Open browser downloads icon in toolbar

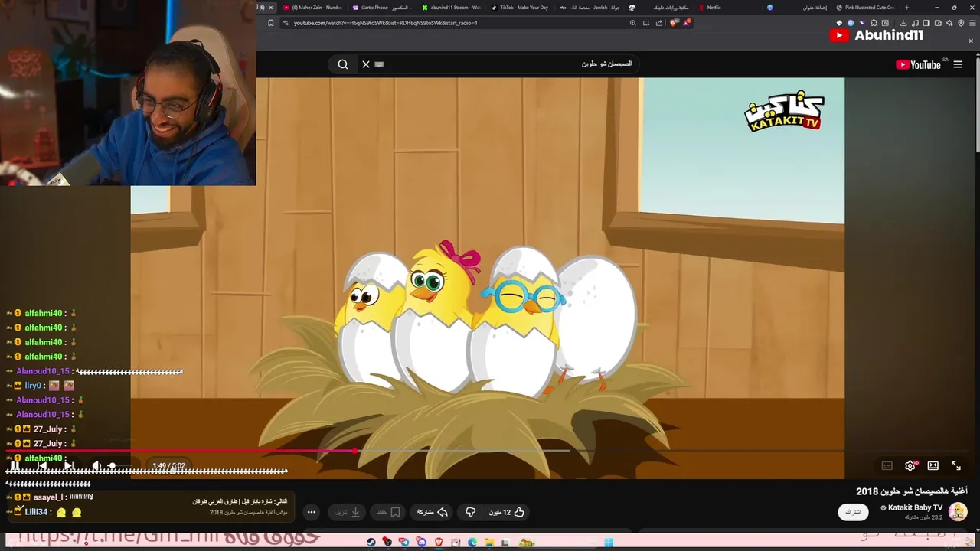904,23
